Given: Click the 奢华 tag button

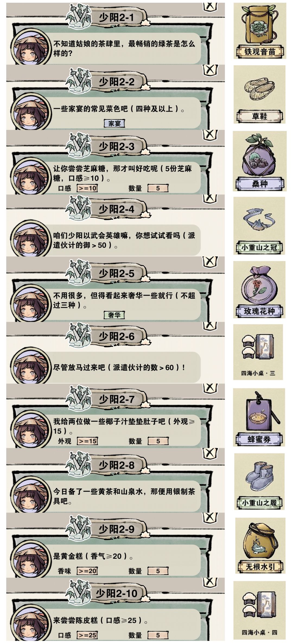Looking at the screenshot, I should [x=114, y=315].
